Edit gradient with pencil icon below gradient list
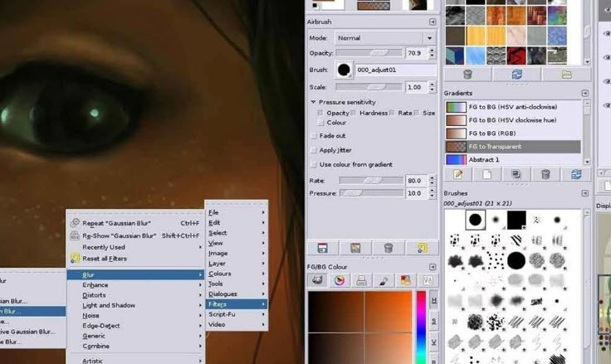The image size is (611, 364). click(x=458, y=174)
